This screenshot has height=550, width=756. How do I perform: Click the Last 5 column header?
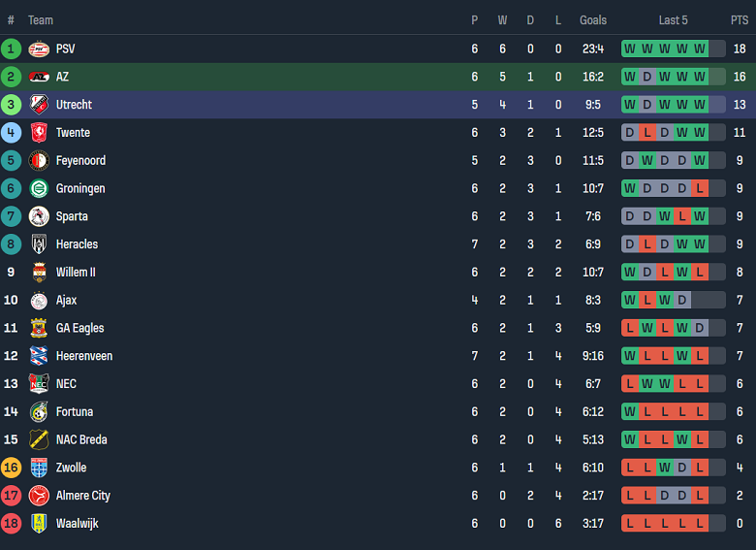pyautogui.click(x=673, y=20)
